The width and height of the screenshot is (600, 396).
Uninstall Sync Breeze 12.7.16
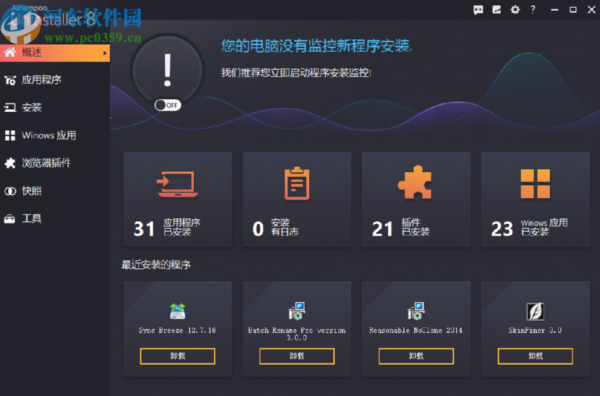[x=178, y=356]
